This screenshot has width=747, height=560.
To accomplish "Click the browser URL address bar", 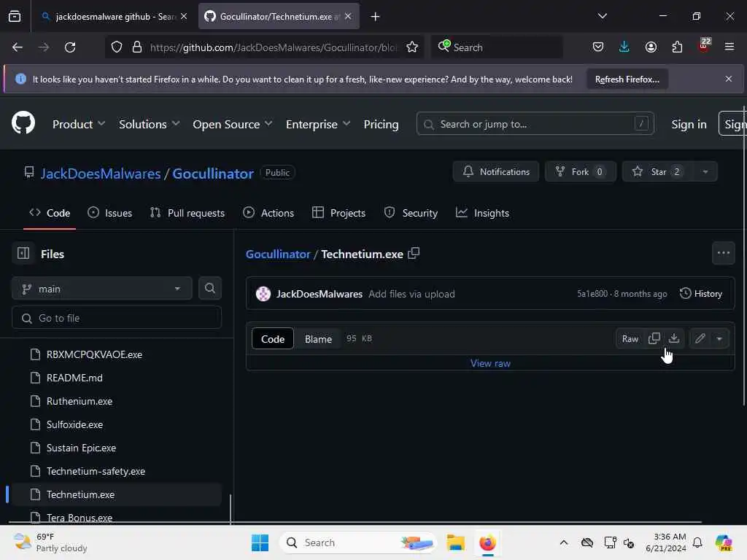I will 273,47.
